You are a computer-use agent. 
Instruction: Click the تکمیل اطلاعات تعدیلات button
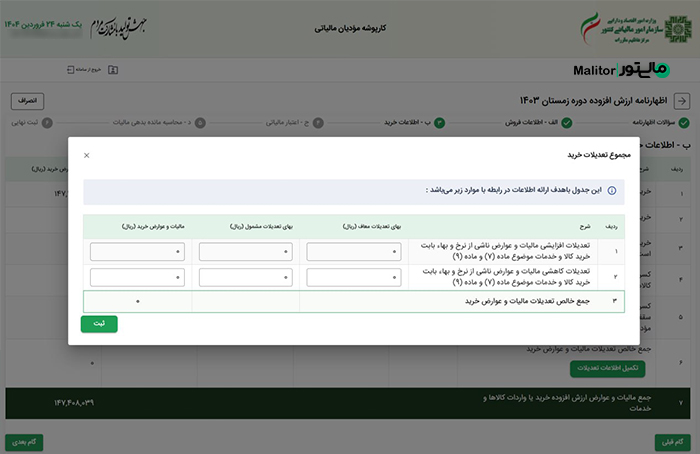coord(608,368)
